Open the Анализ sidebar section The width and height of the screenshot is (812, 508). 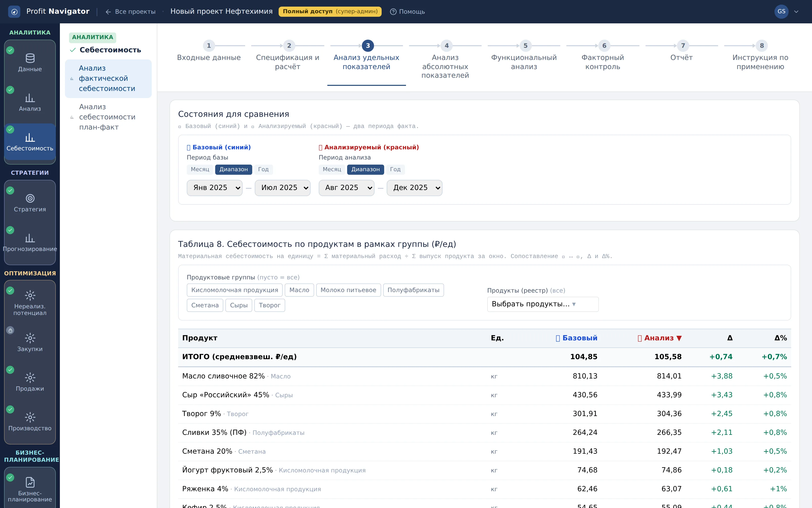click(30, 102)
